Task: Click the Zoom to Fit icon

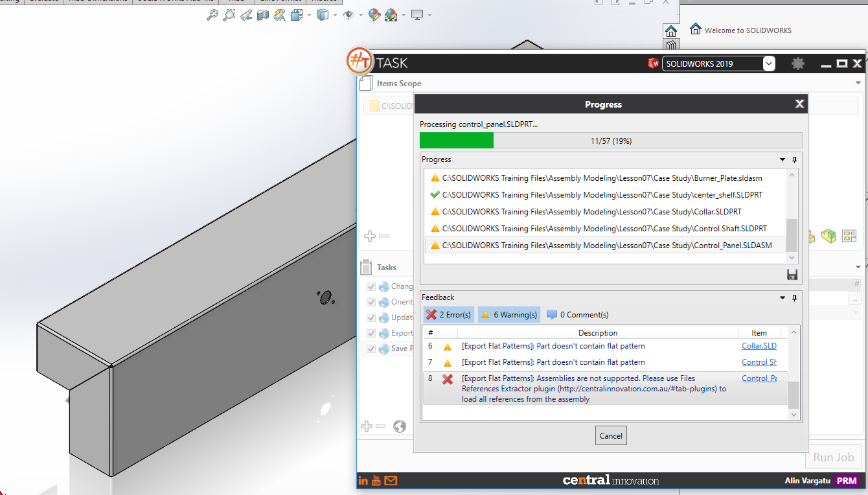Action: pyautogui.click(x=212, y=15)
